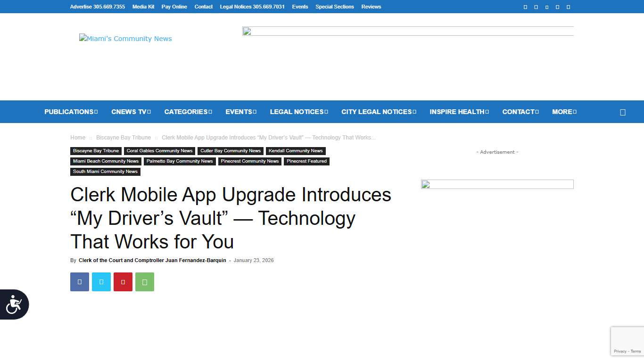The image size is (644, 362).
Task: Click the Pay Online link
Action: 174,7
